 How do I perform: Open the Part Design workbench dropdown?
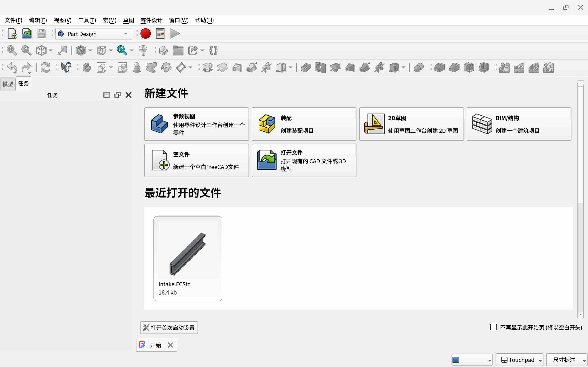tap(93, 34)
